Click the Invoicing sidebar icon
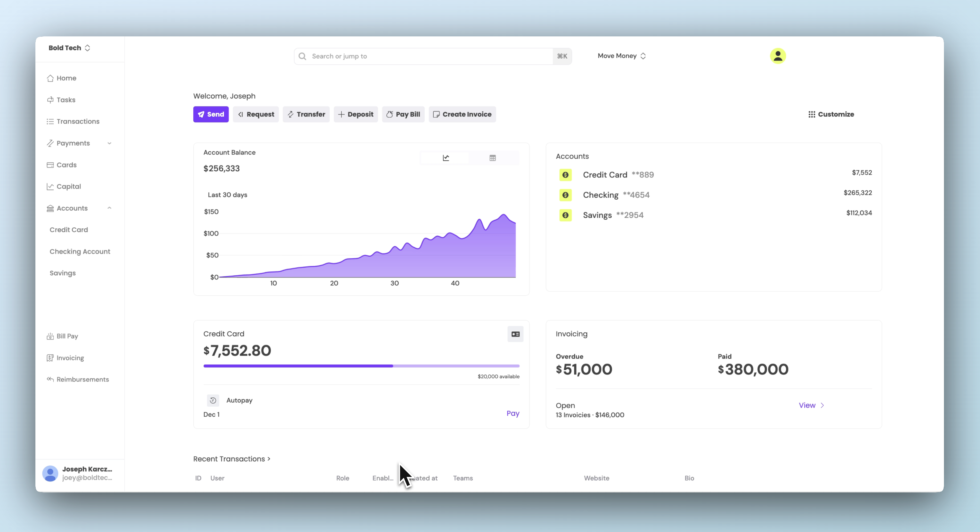Screen dimensions: 980x532 tap(50, 358)
